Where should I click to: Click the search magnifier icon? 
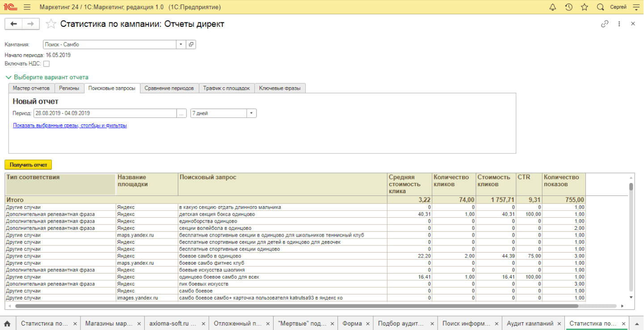(x=600, y=7)
